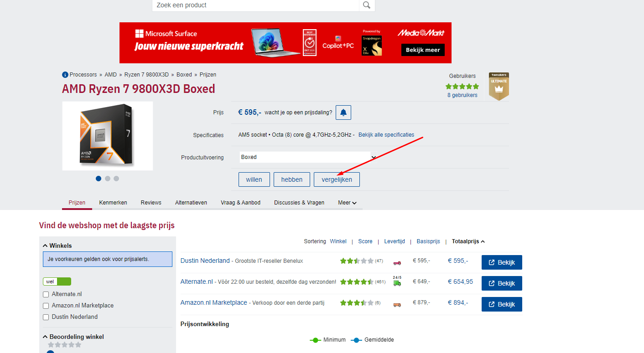Click the Amazon.nl Marketplace delivery truck icon

[x=397, y=305]
